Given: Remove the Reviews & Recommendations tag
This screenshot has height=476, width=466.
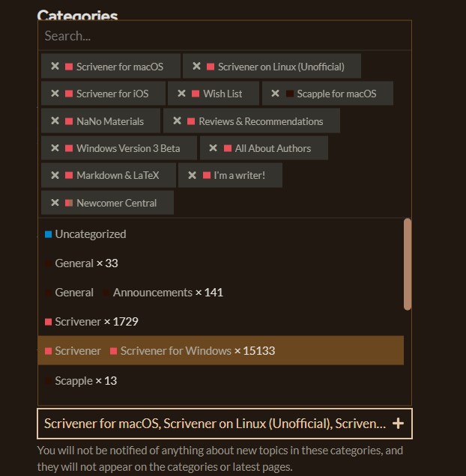Looking at the screenshot, I should (177, 121).
